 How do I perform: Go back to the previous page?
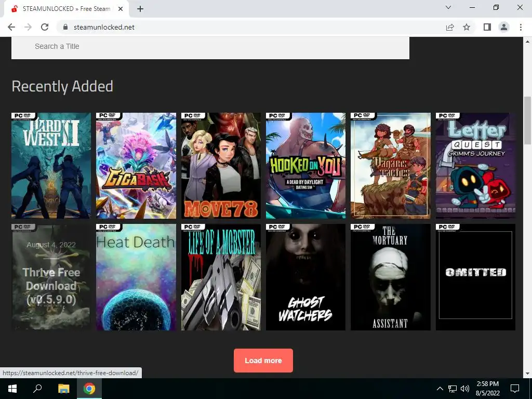tap(11, 27)
